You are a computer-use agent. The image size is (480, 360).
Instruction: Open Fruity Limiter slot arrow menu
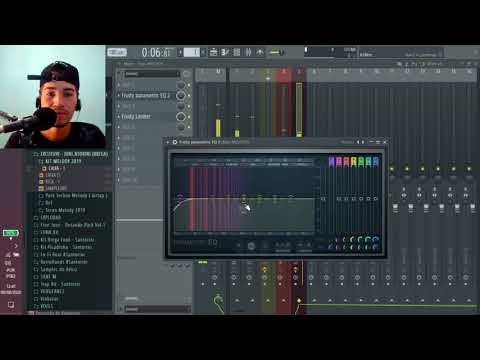[x=119, y=117]
